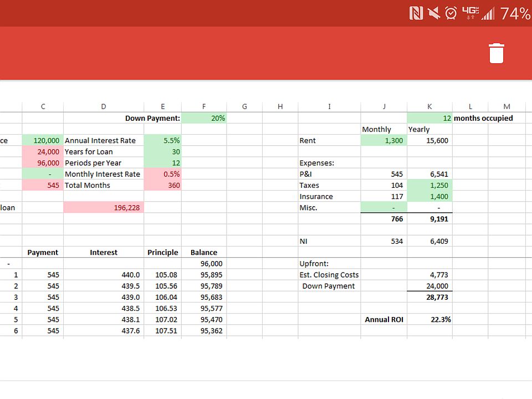The width and height of the screenshot is (532, 399).
Task: Select the upfront total 28,773
Action: 430,297
